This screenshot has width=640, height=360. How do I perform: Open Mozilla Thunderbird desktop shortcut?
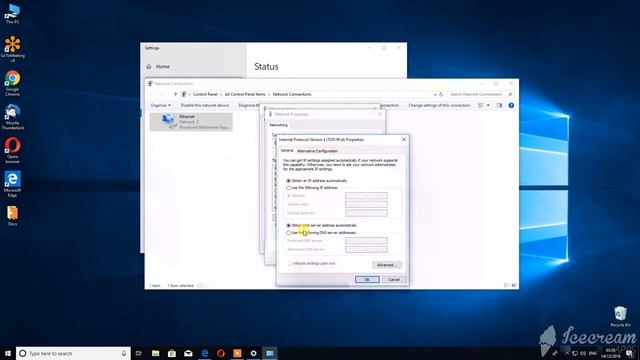point(12,117)
